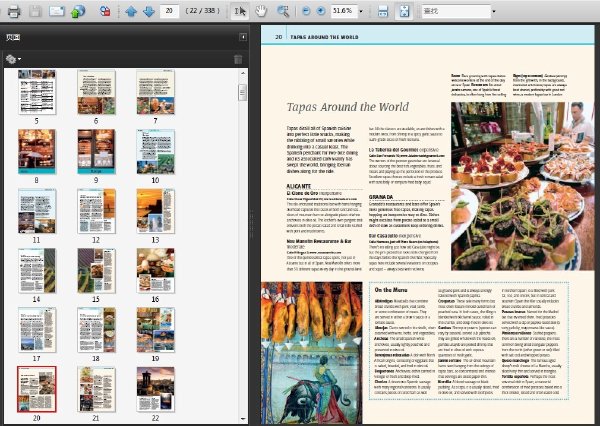Select the highlighted page 20 thumbnail
Image resolution: width=600 pixels, height=426 pixels.
pos(37,389)
